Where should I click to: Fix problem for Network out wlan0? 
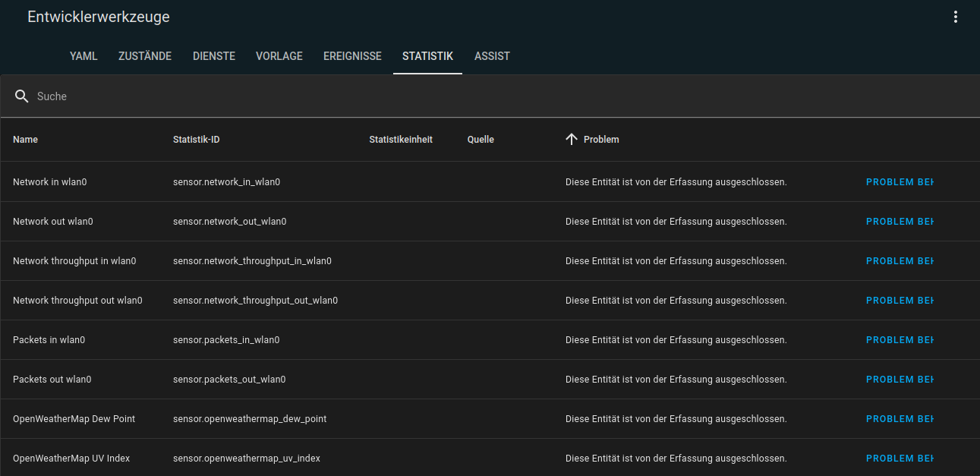pyautogui.click(x=899, y=222)
